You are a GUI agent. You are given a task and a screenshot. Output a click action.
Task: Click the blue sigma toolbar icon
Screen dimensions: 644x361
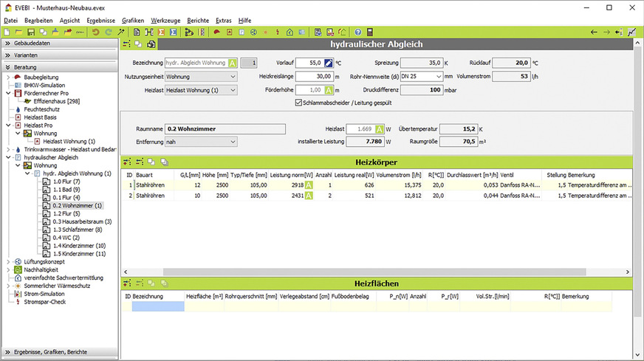(x=174, y=32)
